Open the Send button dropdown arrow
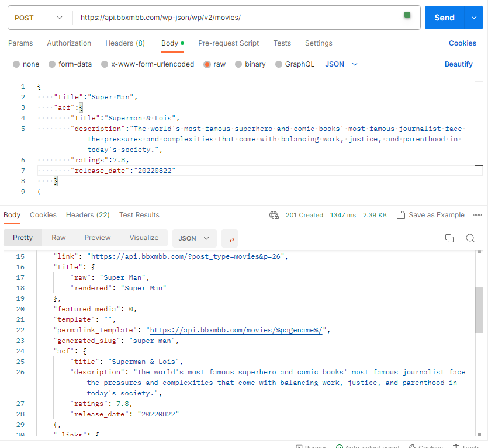This screenshot has width=488, height=448. (473, 18)
